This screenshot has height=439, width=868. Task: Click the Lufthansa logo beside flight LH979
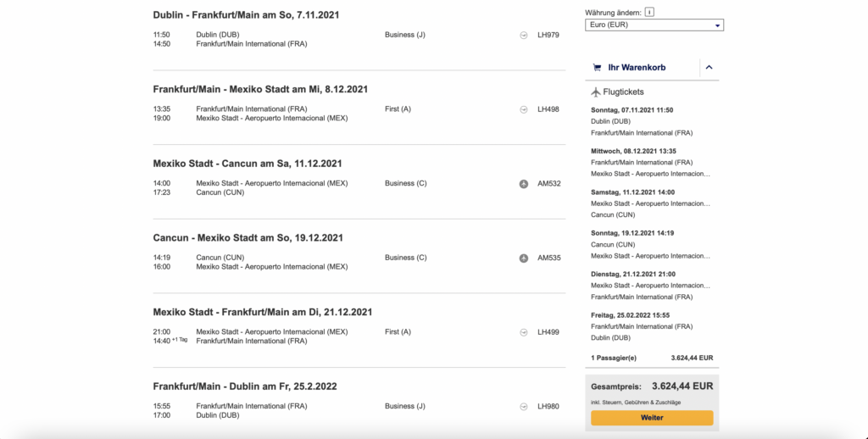tap(524, 35)
